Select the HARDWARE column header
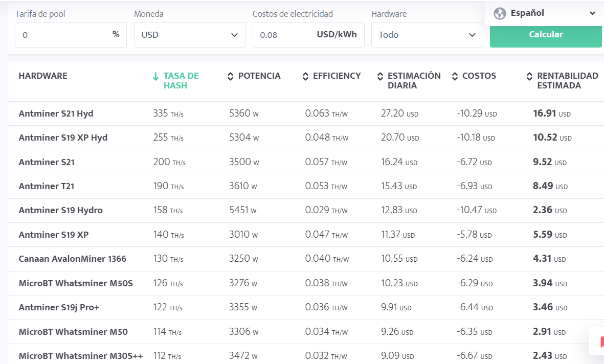604x364 pixels. pyautogui.click(x=43, y=76)
